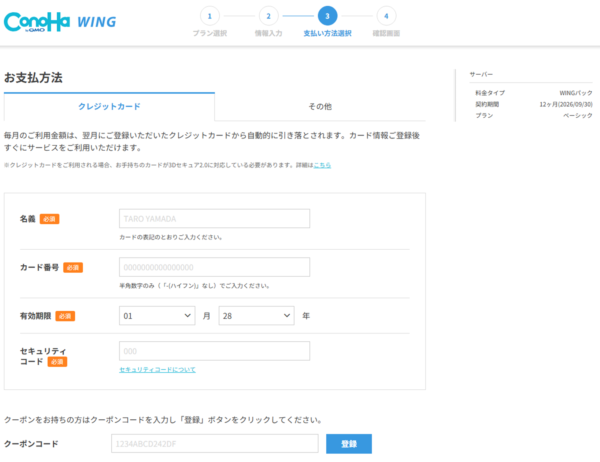Click the 必須 badge beside カード番号
The height and width of the screenshot is (462, 600).
(73, 268)
